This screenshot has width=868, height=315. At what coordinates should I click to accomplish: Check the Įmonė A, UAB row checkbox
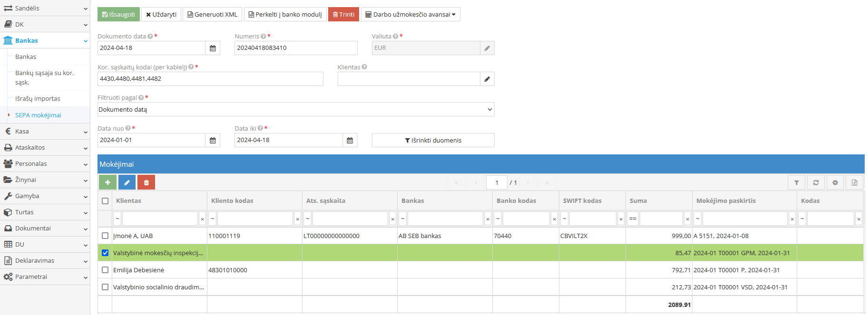105,236
